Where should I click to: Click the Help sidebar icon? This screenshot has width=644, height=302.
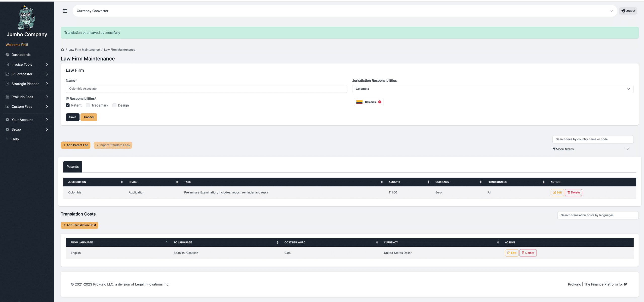point(7,139)
